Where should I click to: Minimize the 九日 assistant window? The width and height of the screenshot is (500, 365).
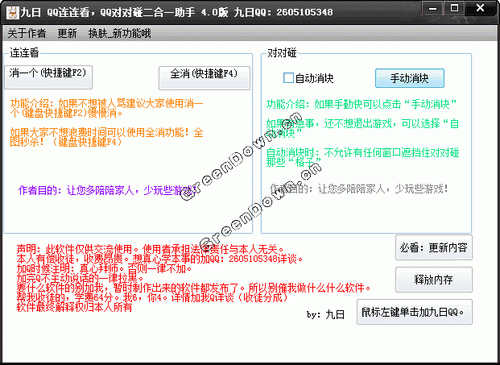click(x=433, y=9)
